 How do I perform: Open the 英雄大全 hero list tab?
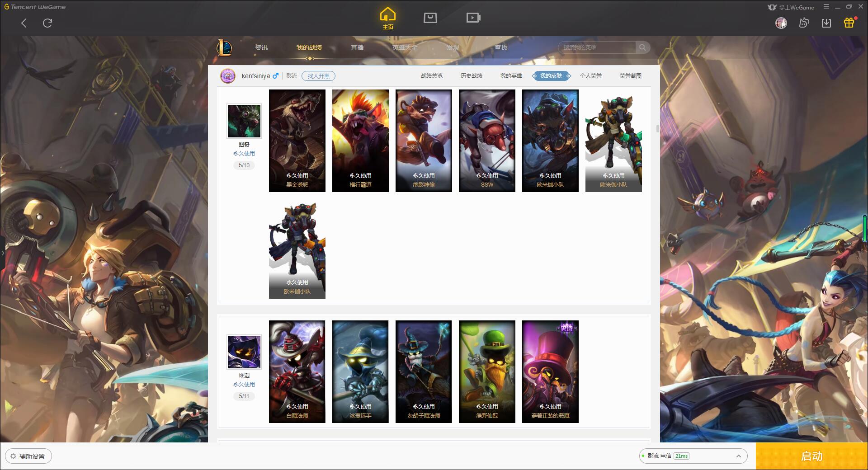click(405, 47)
